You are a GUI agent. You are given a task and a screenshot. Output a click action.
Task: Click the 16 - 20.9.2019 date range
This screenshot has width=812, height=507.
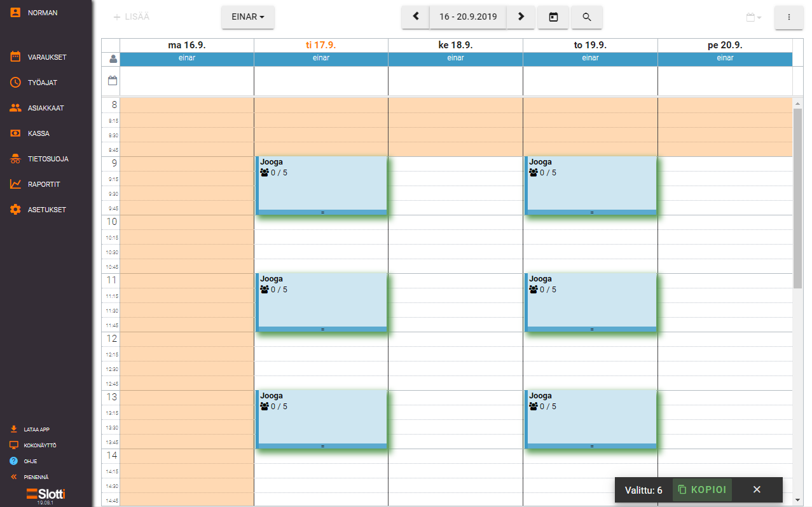point(468,17)
